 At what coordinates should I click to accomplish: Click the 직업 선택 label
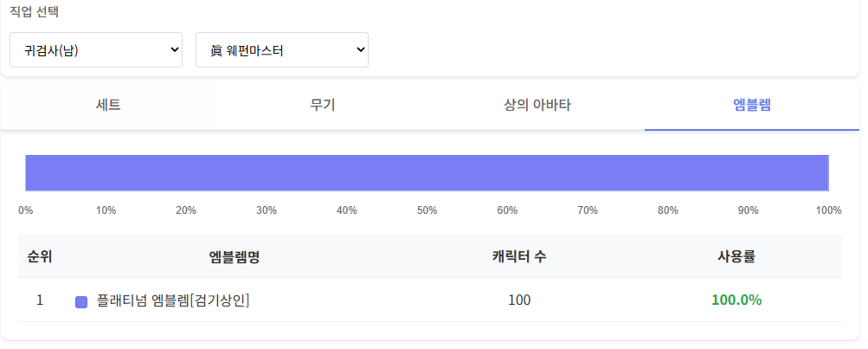coord(35,13)
